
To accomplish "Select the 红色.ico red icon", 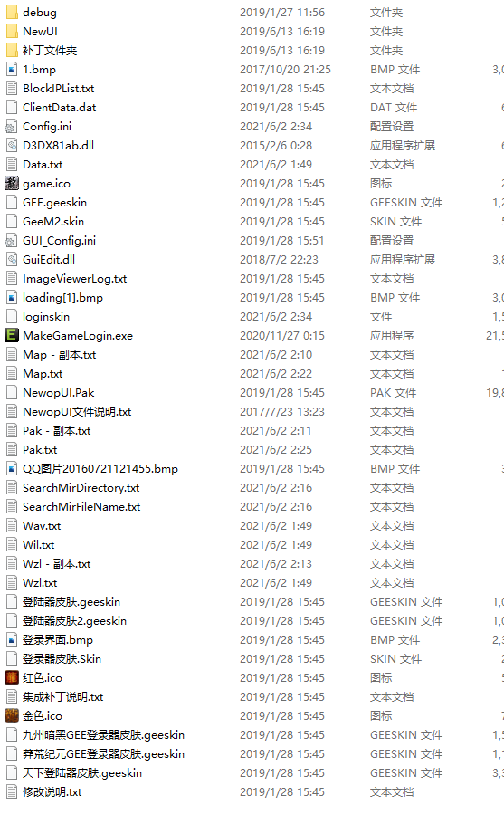I will [12, 677].
